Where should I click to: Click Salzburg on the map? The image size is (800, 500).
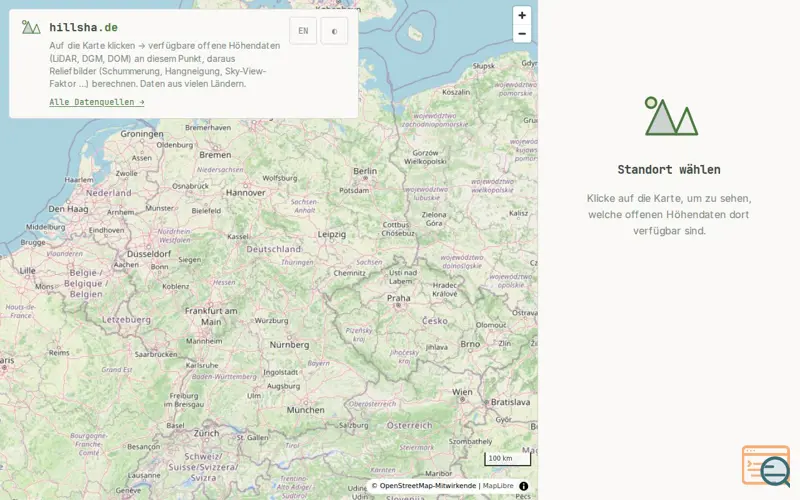pyautogui.click(x=354, y=425)
